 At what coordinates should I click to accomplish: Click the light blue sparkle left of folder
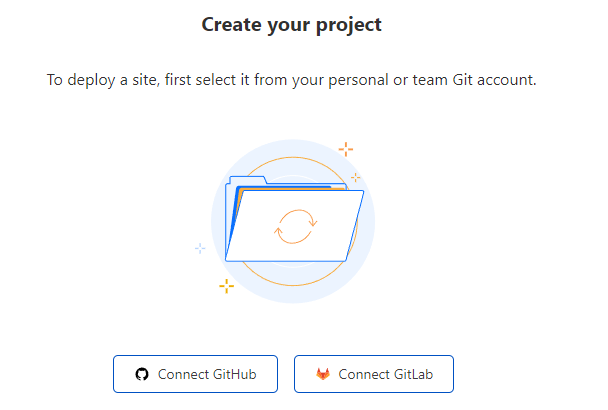(200, 247)
